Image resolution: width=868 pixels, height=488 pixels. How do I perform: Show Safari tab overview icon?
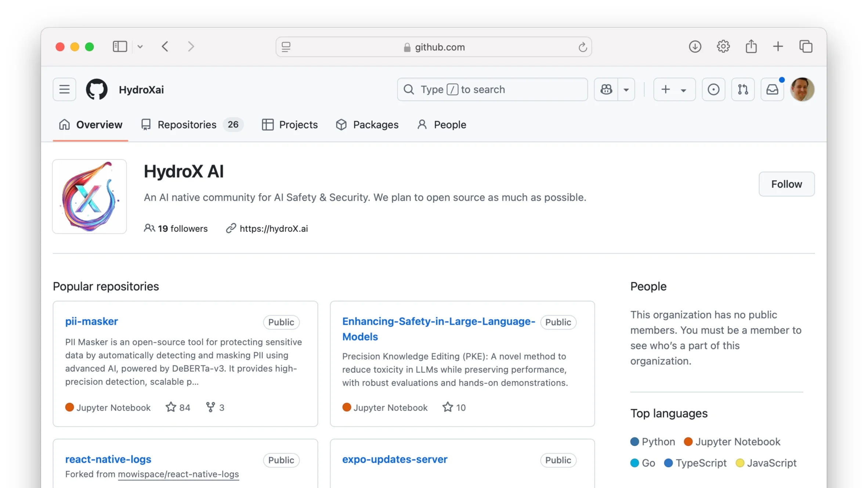(806, 47)
